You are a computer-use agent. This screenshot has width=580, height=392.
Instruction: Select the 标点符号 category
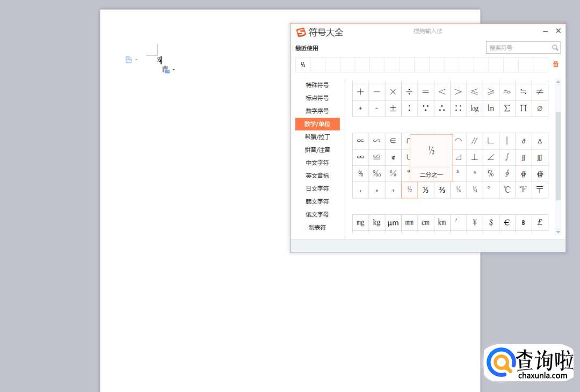(x=317, y=98)
